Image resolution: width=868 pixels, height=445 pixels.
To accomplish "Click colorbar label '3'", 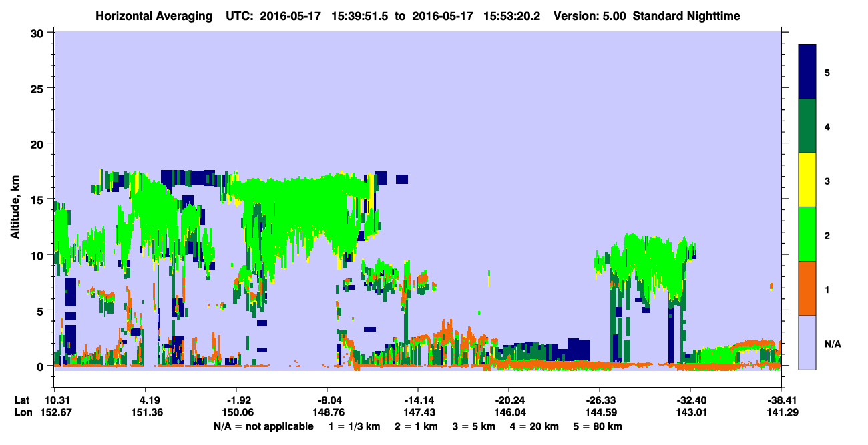I will click(x=827, y=180).
